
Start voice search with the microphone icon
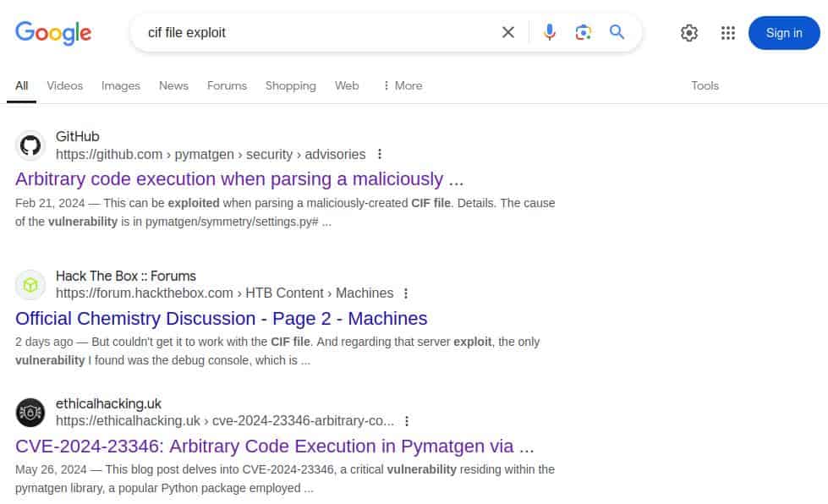[x=549, y=33]
